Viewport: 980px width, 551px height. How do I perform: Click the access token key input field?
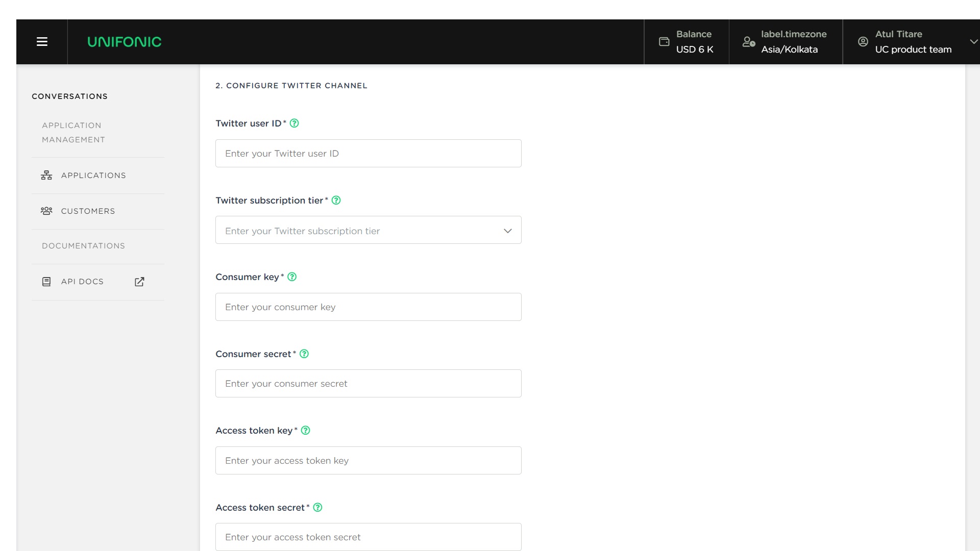click(x=368, y=461)
